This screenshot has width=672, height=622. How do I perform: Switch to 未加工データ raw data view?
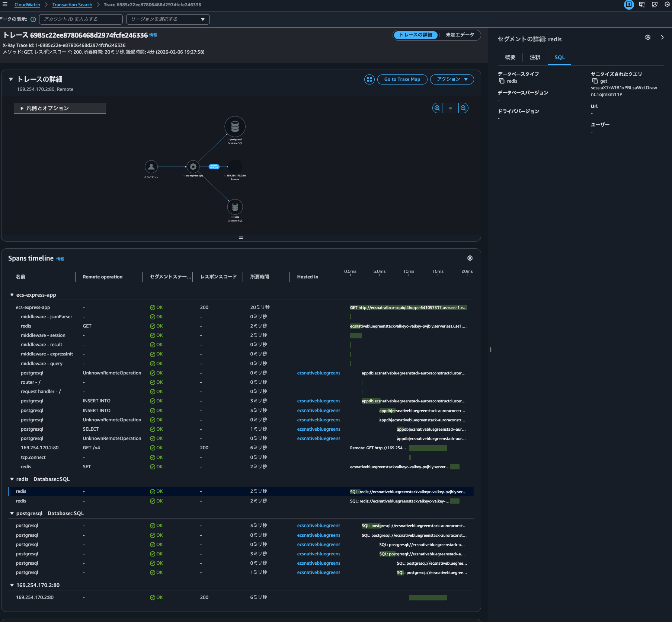460,35
